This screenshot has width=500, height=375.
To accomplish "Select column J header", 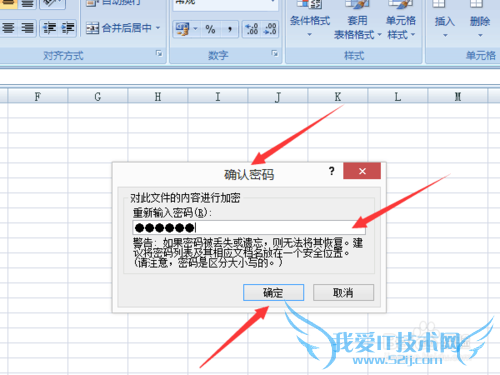I will (278, 97).
